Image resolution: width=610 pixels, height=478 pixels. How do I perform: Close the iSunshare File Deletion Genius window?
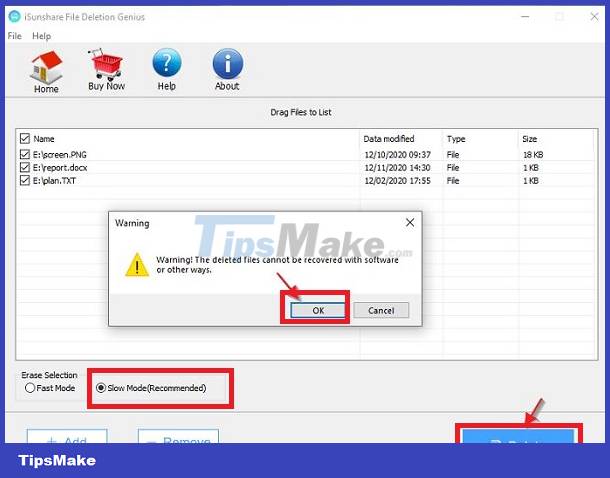click(x=594, y=16)
